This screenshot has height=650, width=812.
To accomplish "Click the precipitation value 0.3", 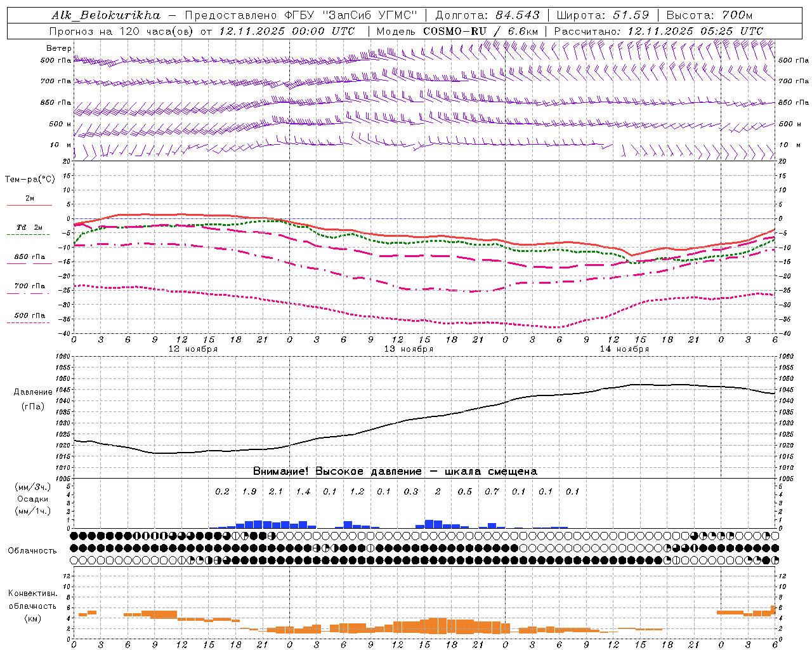I will [x=411, y=491].
